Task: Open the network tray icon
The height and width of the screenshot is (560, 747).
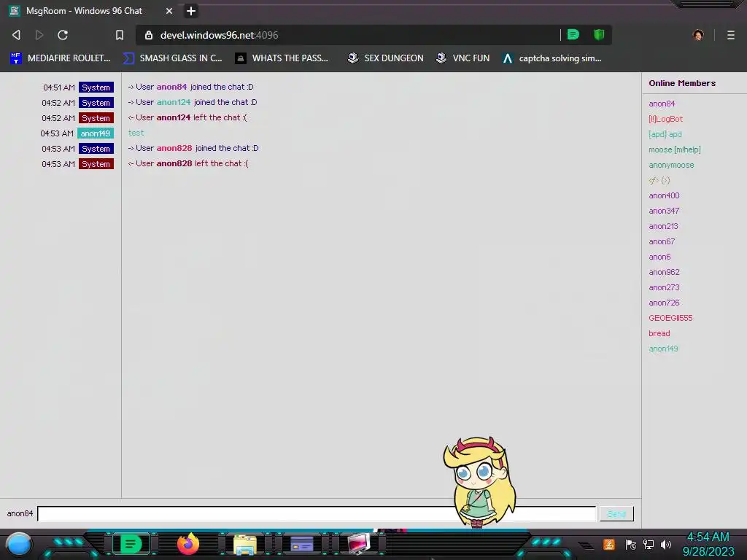Action: [649, 544]
